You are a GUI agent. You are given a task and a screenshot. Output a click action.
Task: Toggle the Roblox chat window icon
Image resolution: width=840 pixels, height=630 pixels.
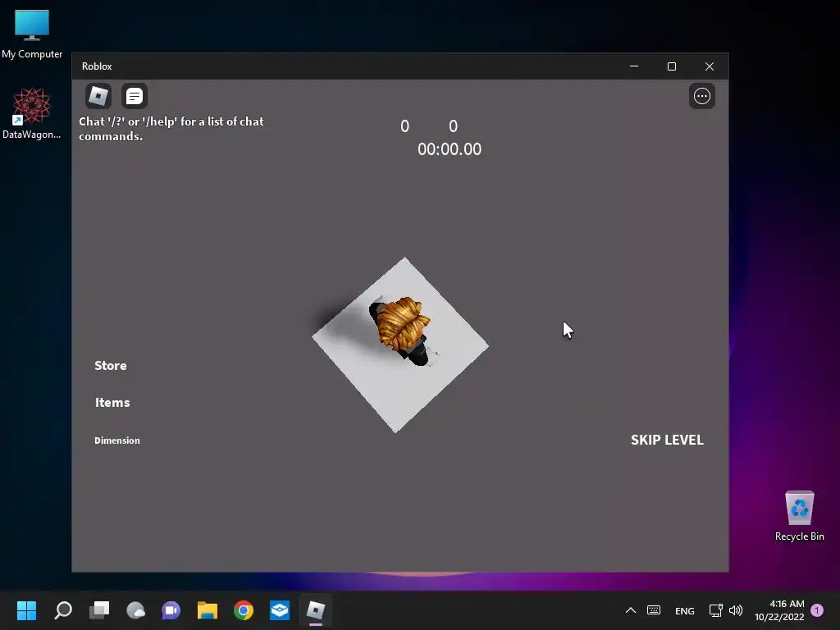134,96
